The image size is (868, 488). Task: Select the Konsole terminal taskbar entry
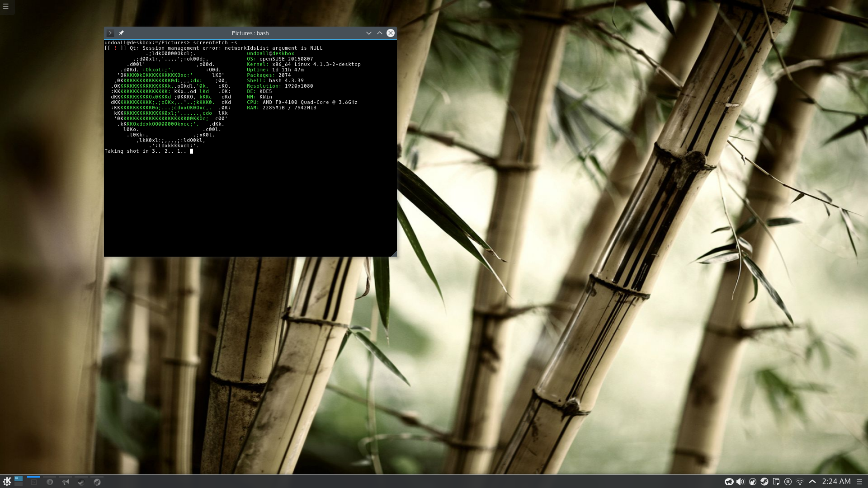34,482
